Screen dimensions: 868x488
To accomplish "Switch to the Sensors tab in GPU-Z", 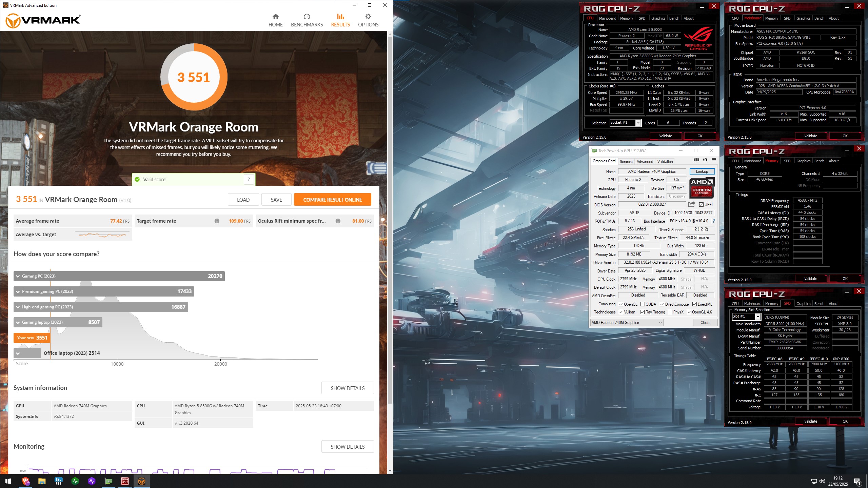I will [x=626, y=161].
